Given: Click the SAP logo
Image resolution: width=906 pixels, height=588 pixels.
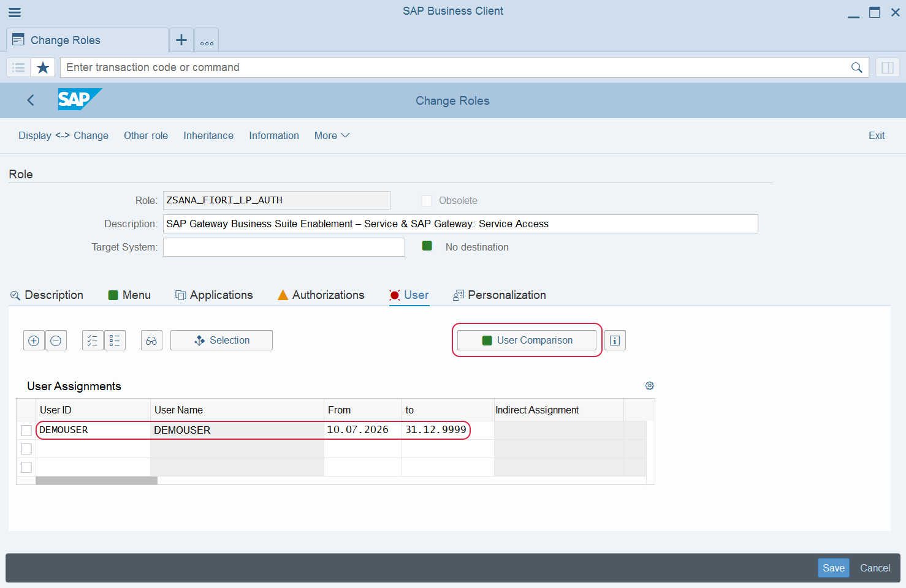Looking at the screenshot, I should [80, 99].
